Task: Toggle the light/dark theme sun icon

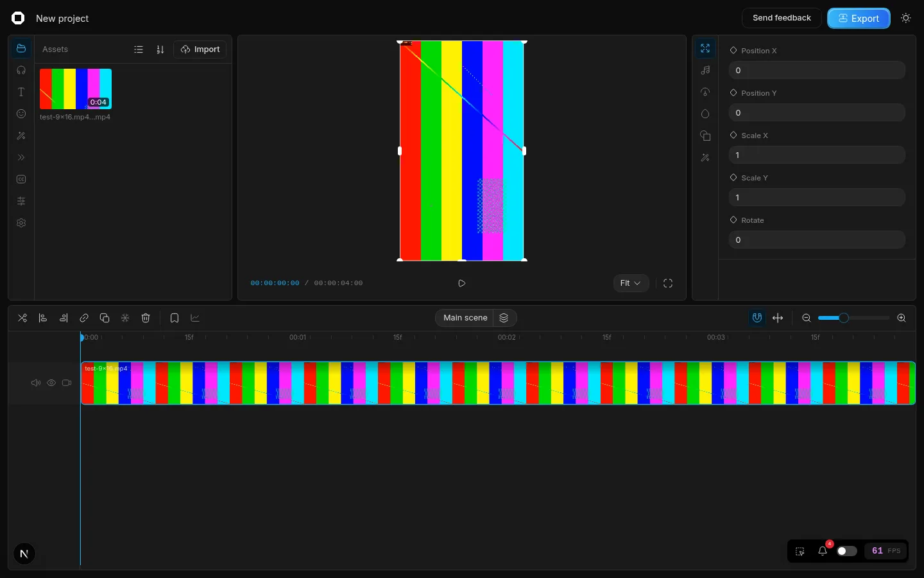Action: point(906,18)
